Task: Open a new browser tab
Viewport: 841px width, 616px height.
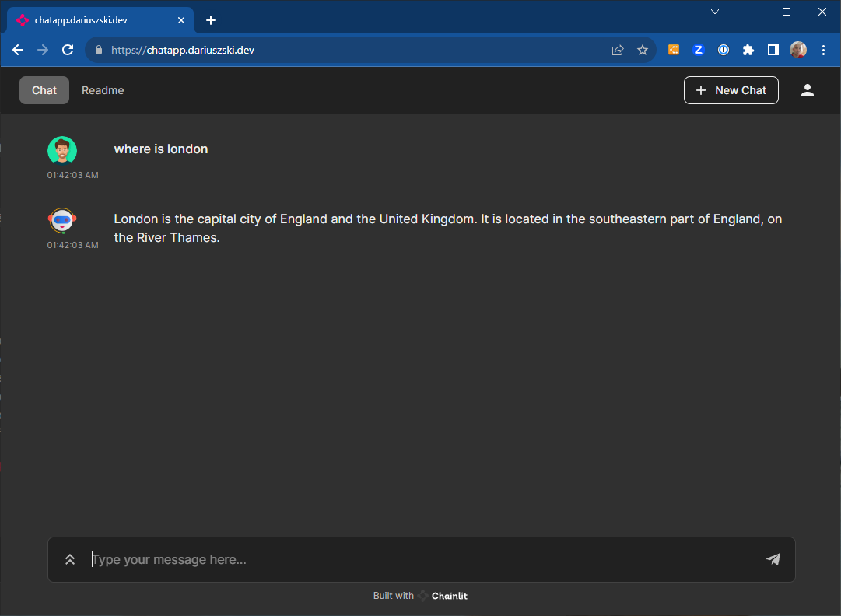Action: [x=210, y=20]
